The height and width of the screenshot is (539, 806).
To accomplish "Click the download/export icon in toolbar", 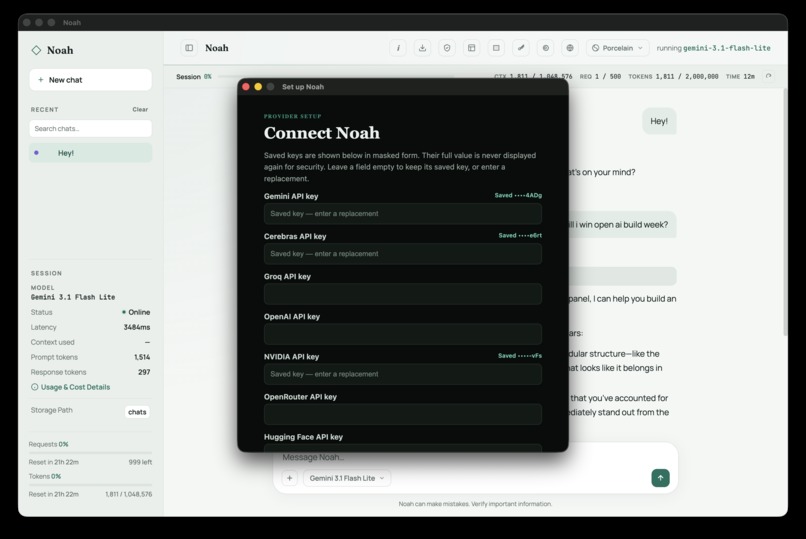I will tap(423, 48).
